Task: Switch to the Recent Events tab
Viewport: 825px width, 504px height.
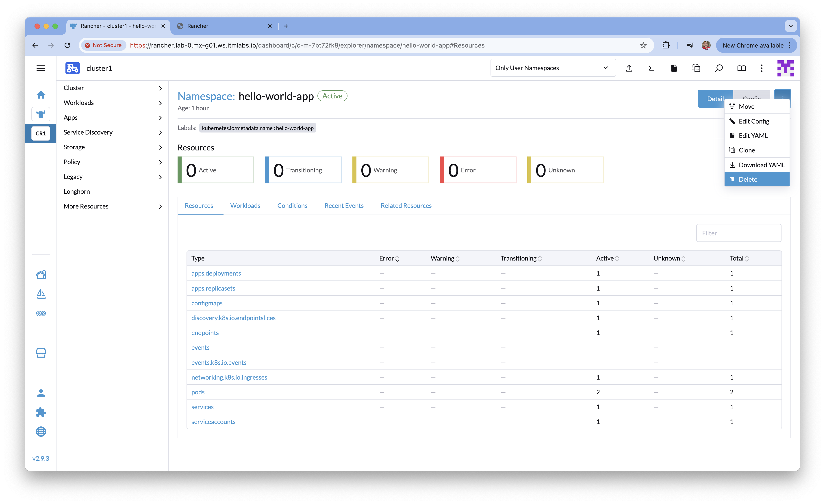Action: click(x=344, y=206)
